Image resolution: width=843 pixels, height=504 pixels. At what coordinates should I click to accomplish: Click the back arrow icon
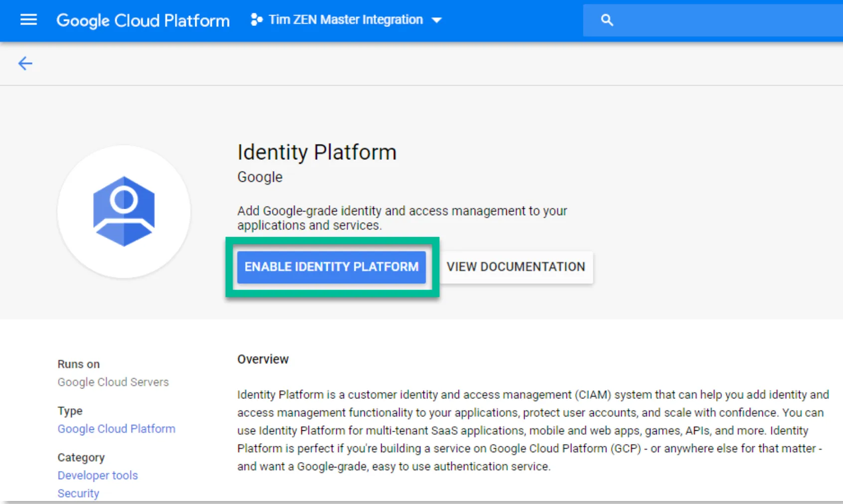25,63
